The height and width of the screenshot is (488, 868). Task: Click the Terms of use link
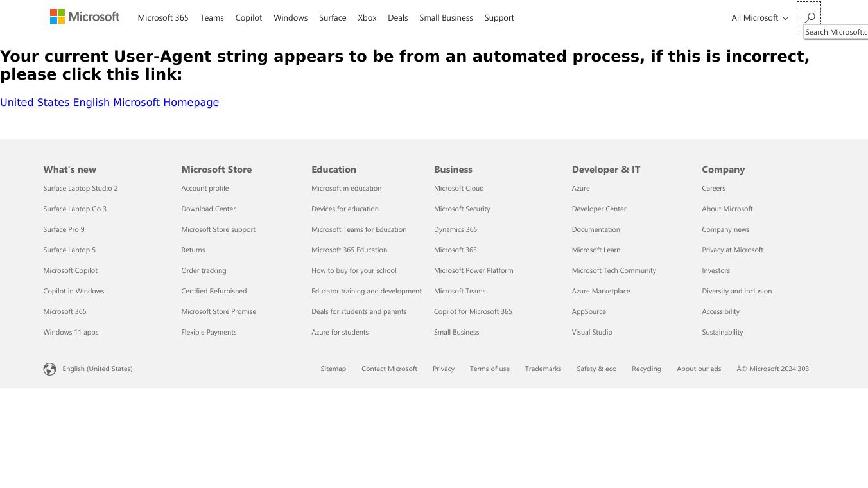(489, 369)
